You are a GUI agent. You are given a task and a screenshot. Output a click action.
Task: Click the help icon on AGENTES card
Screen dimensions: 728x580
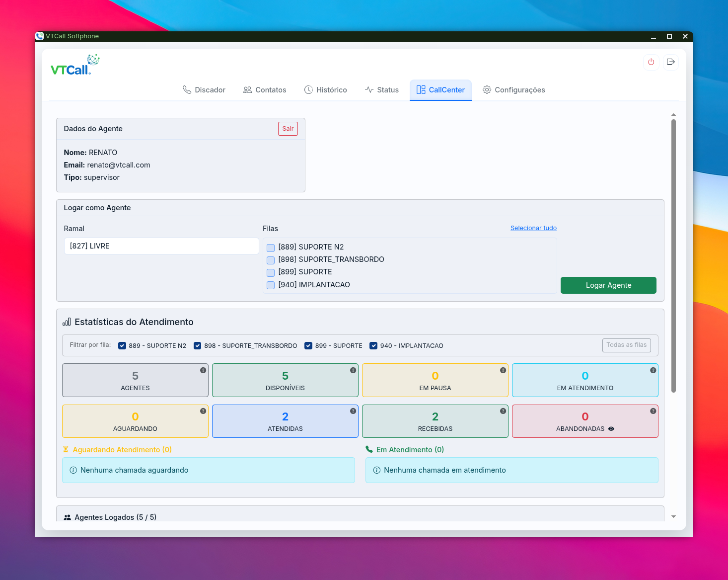(x=203, y=370)
